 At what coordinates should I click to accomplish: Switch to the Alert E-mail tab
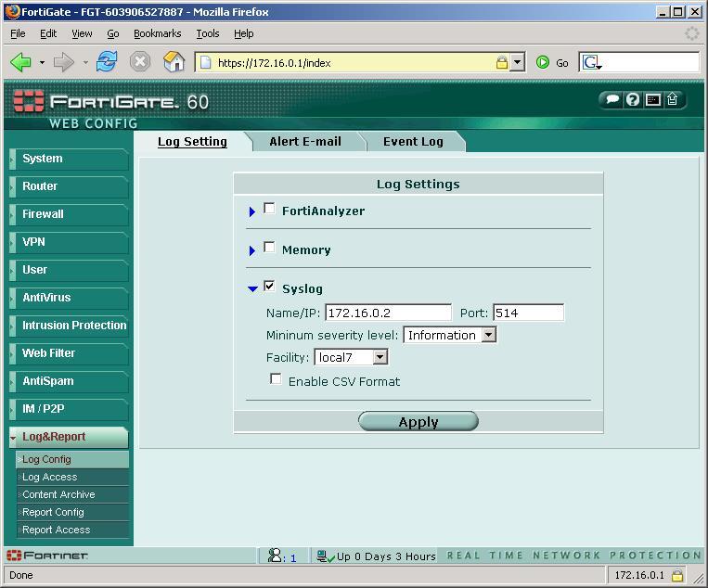pos(305,142)
